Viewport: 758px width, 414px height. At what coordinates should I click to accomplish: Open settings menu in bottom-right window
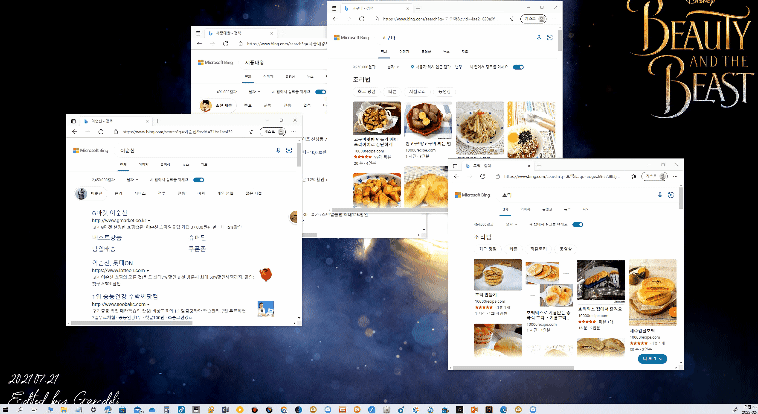point(675,177)
